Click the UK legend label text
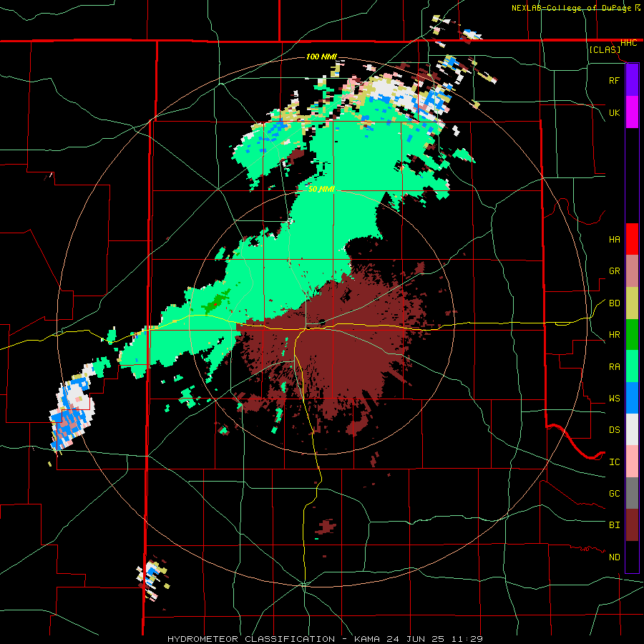The width and height of the screenshot is (644, 644). [614, 112]
